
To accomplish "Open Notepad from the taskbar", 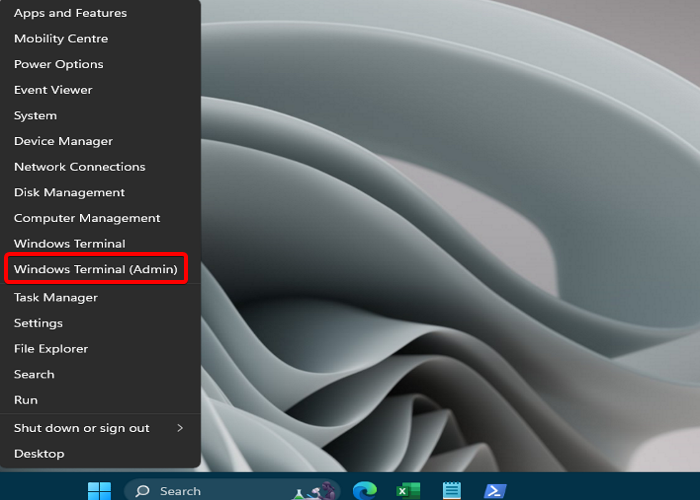I will [x=451, y=491].
